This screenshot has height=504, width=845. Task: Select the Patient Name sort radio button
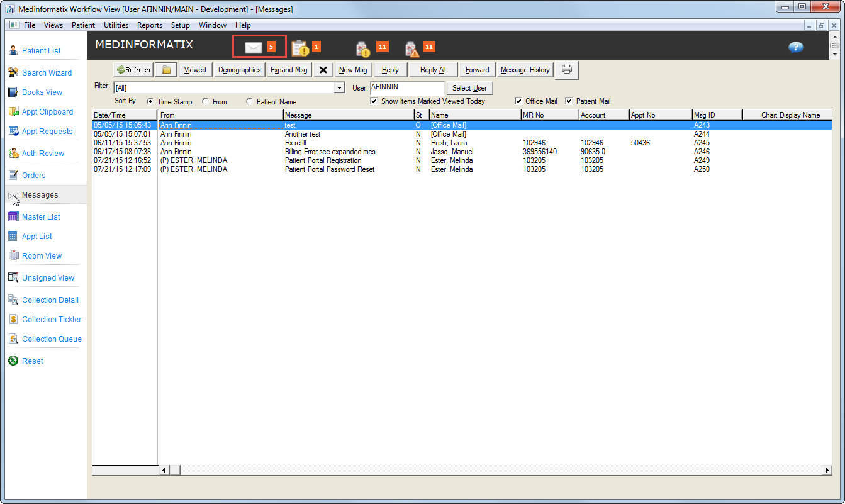(250, 101)
